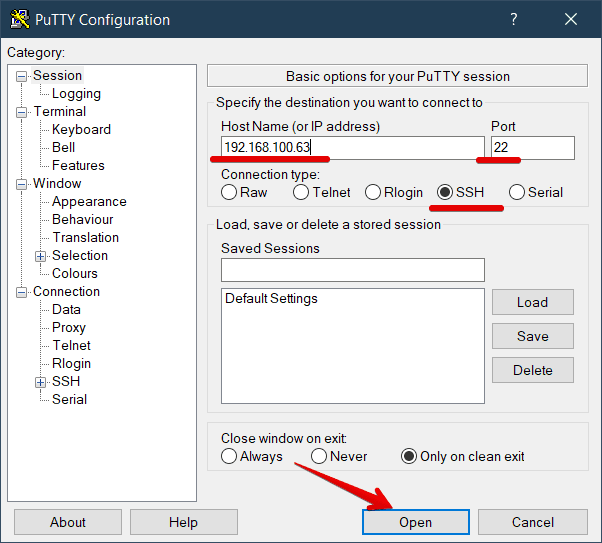Collapse the Window tree node

[x=22, y=184]
